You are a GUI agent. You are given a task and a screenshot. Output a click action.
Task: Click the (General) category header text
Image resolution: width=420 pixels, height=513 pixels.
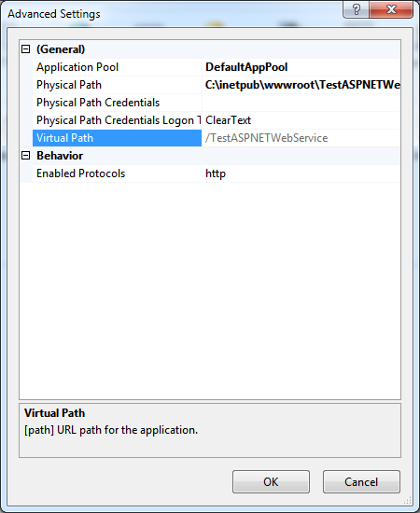[61, 49]
